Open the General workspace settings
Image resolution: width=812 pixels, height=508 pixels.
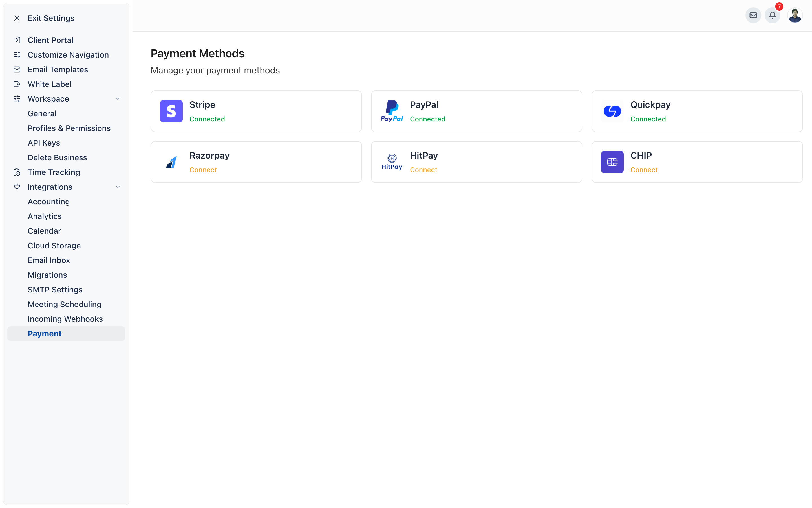[x=42, y=113]
